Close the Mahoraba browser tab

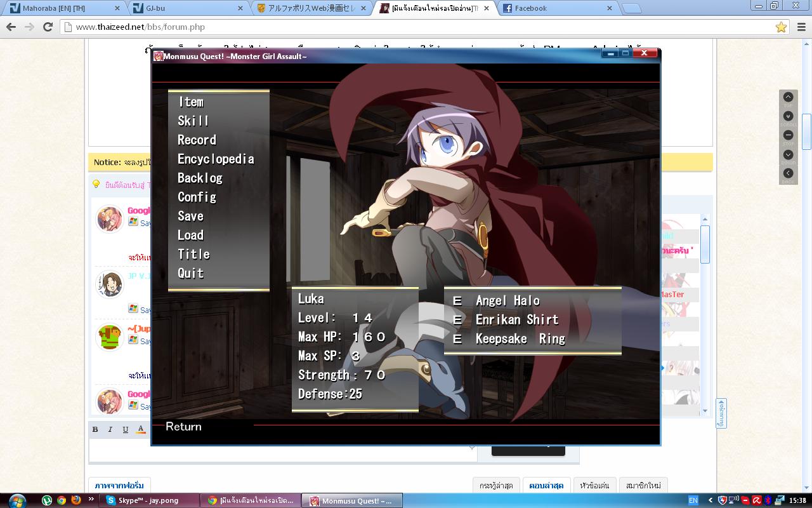[117, 8]
